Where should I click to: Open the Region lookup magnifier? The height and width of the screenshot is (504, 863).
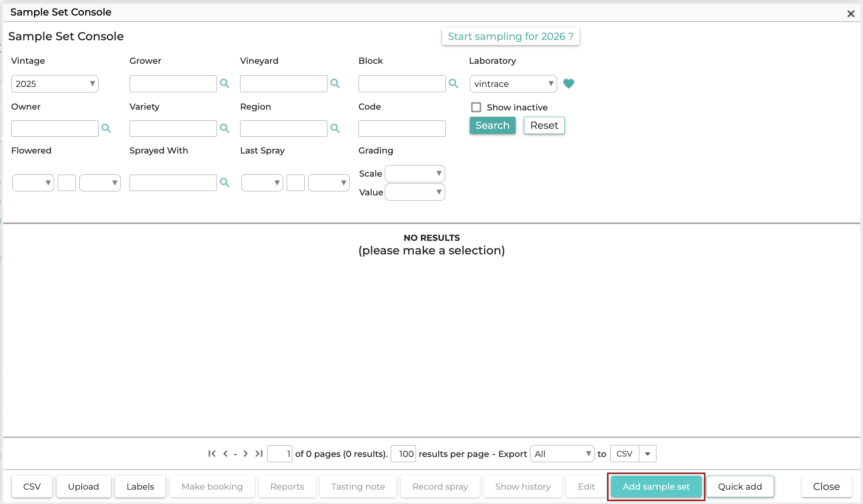click(x=335, y=128)
